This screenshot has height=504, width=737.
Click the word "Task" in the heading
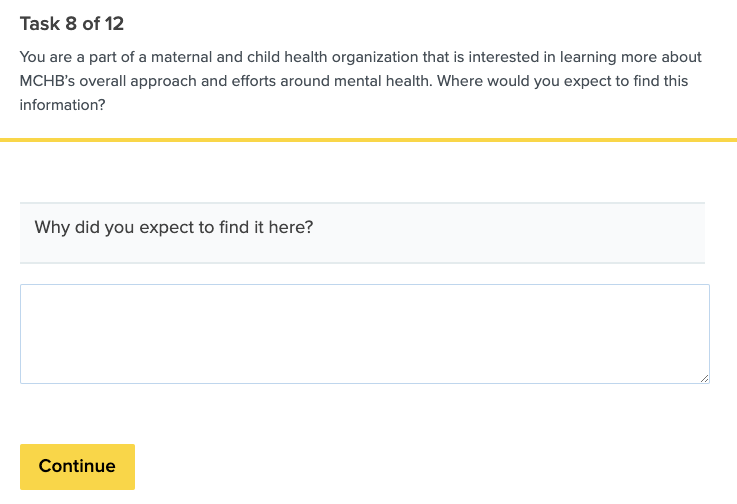40,23
